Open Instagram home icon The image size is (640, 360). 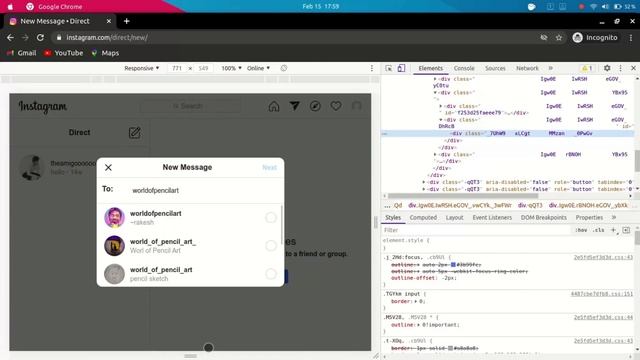point(274,106)
